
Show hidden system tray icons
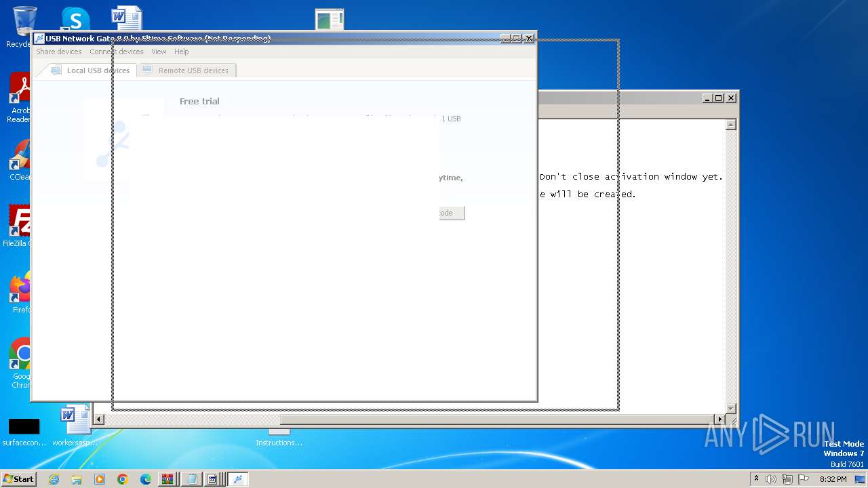pos(756,479)
